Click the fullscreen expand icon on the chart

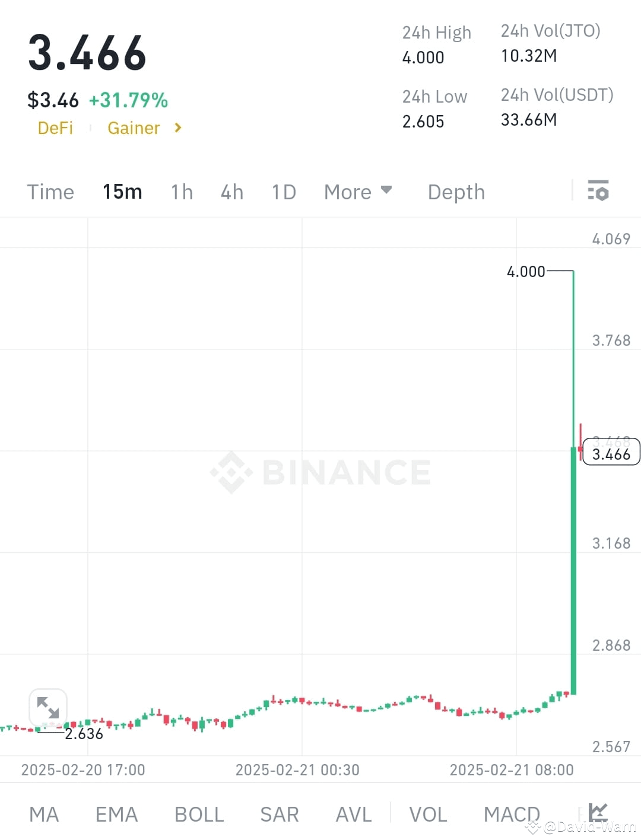[47, 707]
